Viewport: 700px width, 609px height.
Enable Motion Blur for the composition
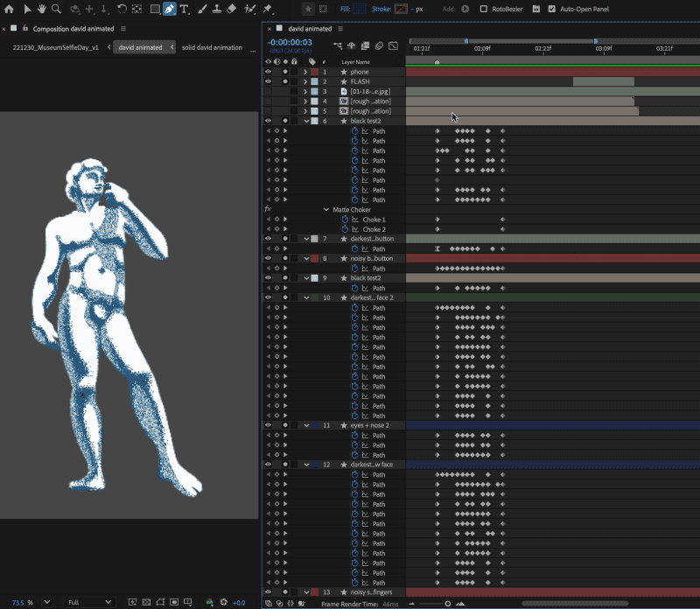point(379,45)
